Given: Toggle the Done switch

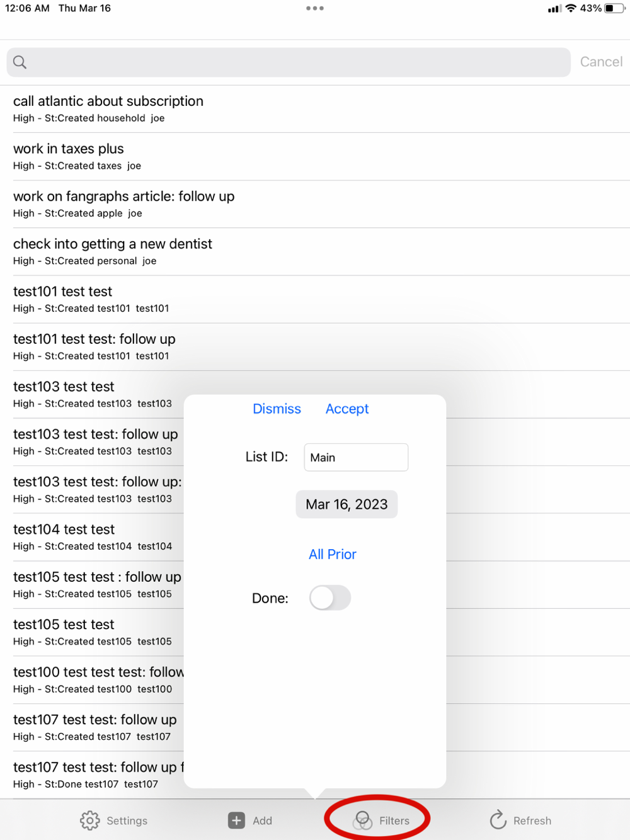Looking at the screenshot, I should click(330, 598).
